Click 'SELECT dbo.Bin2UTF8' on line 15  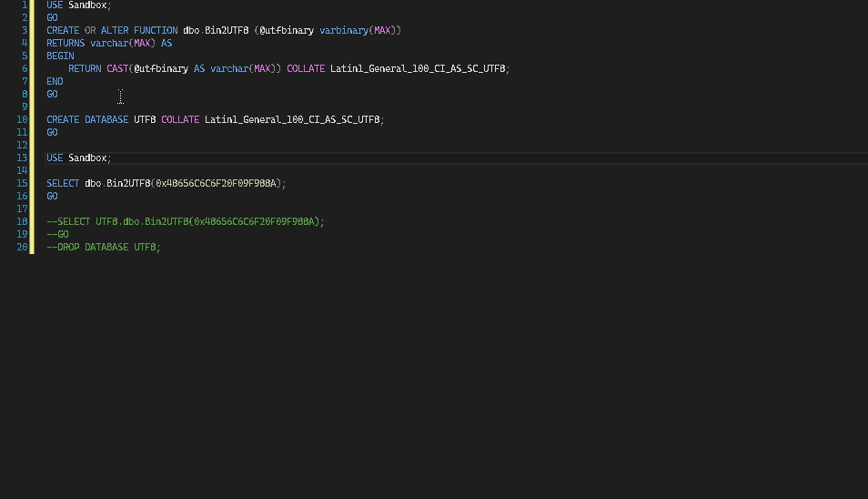point(98,183)
